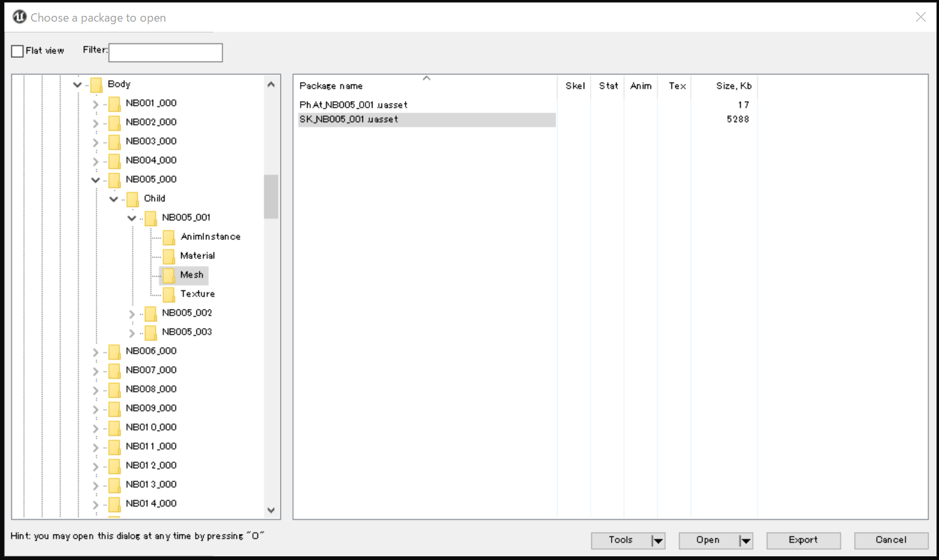The height and width of the screenshot is (560, 939).
Task: Sort by the Skel column header
Action: pos(575,85)
